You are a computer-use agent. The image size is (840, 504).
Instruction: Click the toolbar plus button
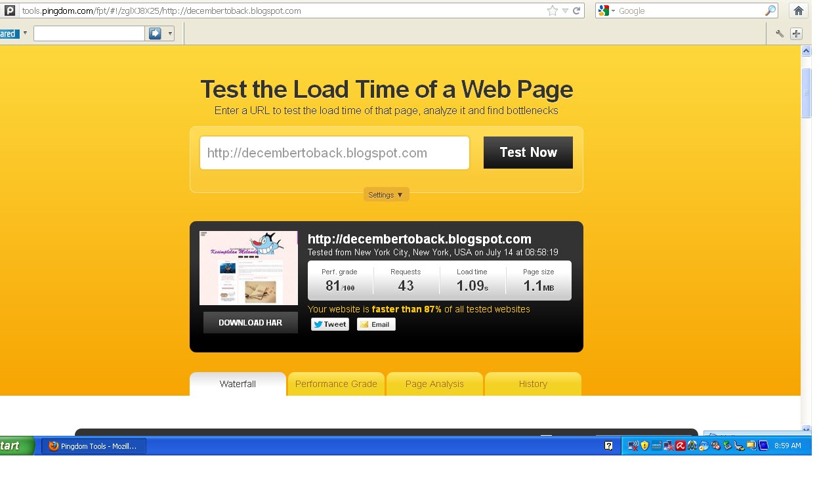[796, 33]
